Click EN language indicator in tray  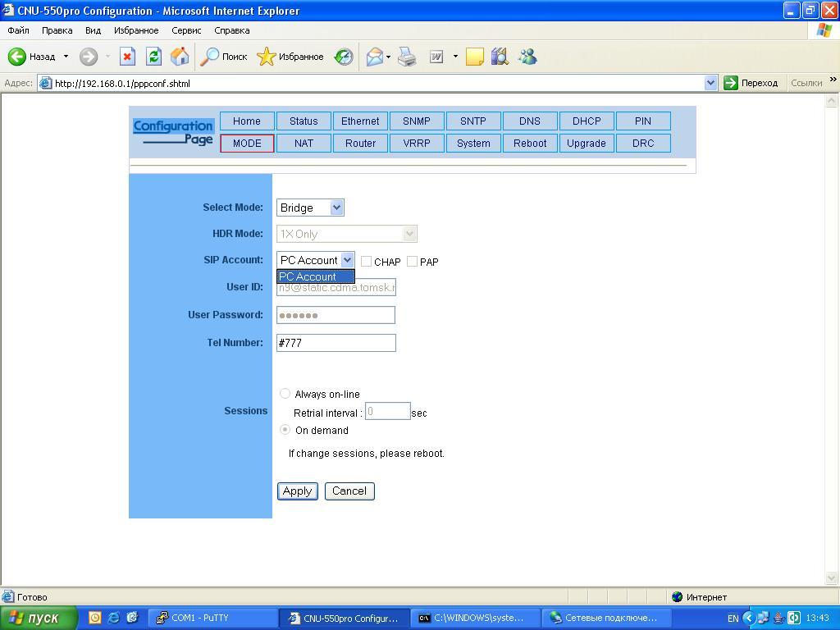click(733, 619)
